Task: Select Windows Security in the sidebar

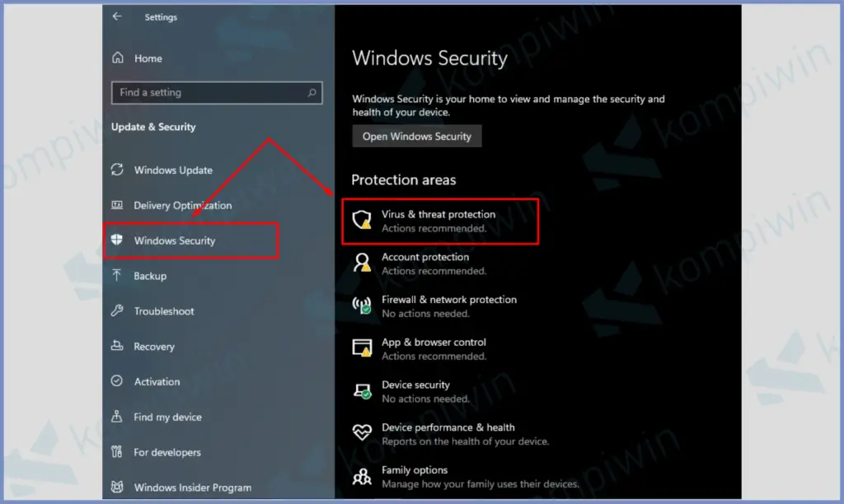Action: point(175,241)
